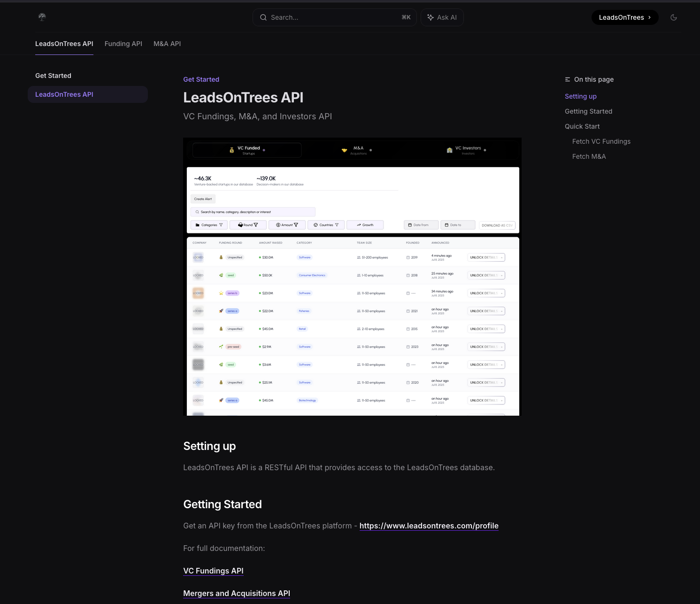This screenshot has width=700, height=604.
Task: Click the Growth filter button
Action: point(365,225)
